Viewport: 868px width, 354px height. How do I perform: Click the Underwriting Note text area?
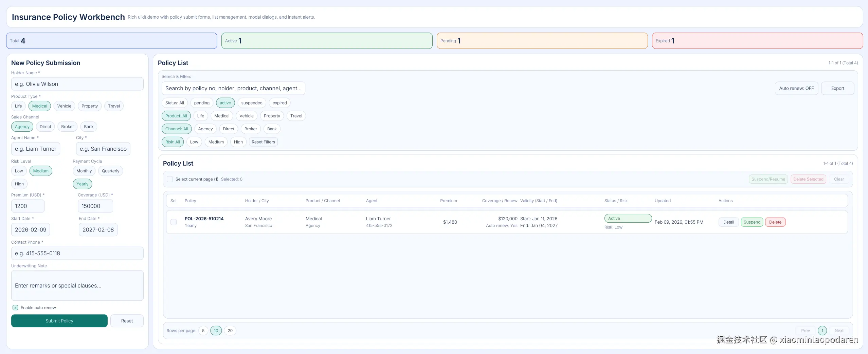pyautogui.click(x=77, y=285)
